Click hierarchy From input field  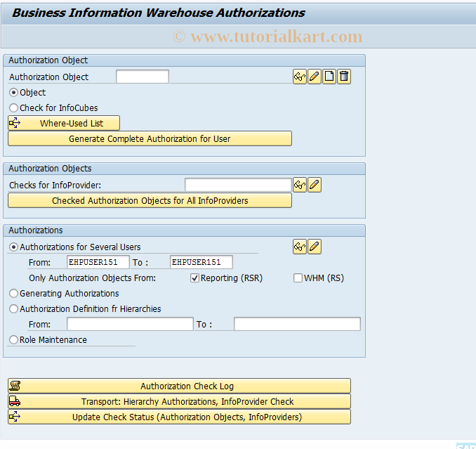coord(130,324)
